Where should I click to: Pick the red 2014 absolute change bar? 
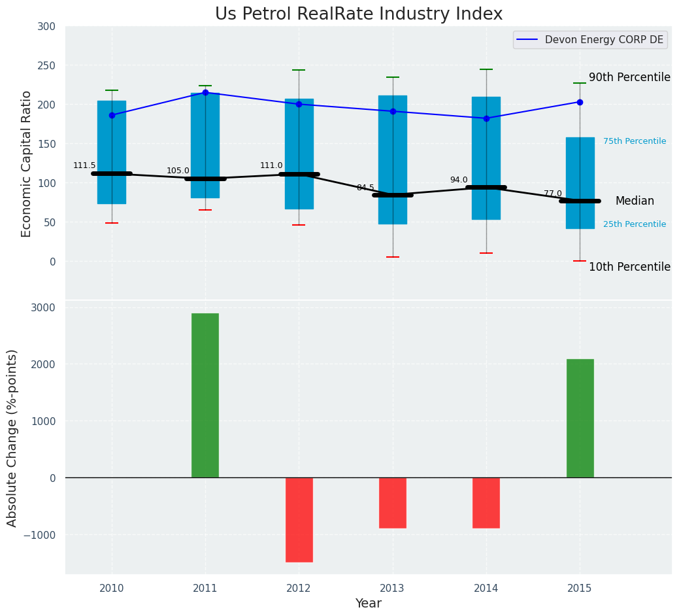click(x=486, y=502)
